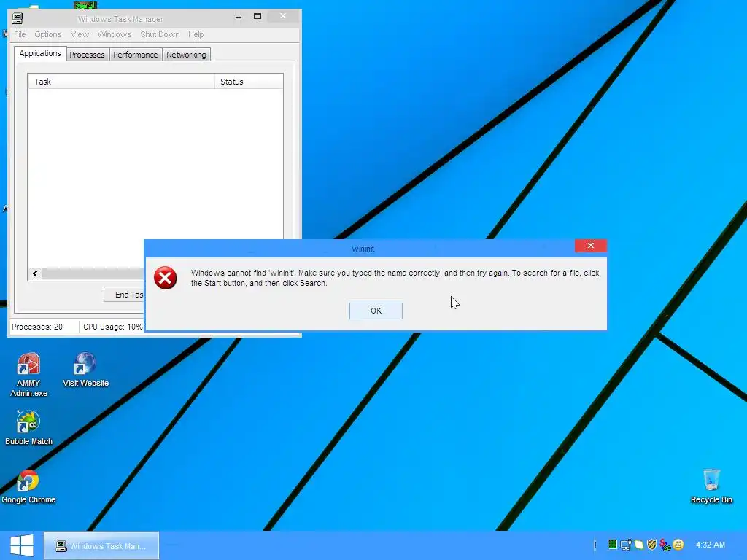
Task: Open the Options menu in Task Manager
Action: click(47, 34)
